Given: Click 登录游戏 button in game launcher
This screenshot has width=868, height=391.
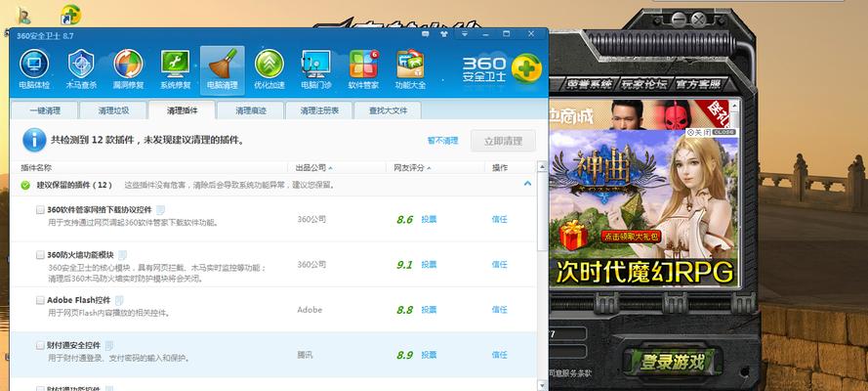Looking at the screenshot, I should click(x=673, y=363).
